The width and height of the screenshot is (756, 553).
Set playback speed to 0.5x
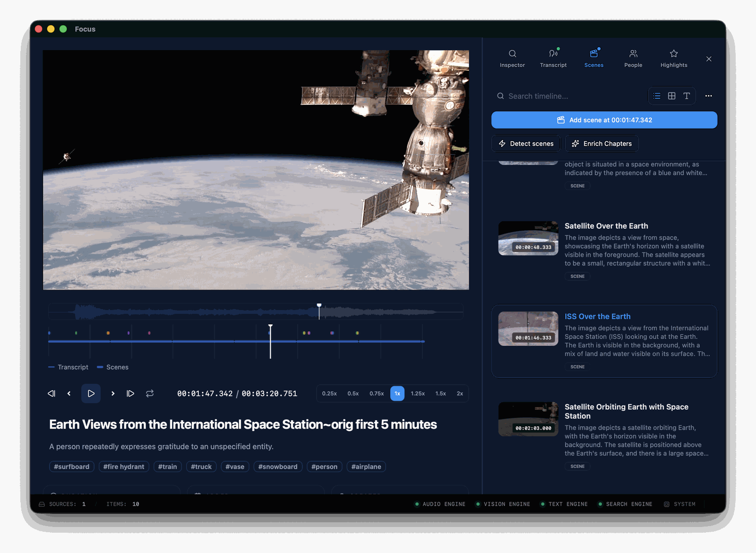[353, 393]
